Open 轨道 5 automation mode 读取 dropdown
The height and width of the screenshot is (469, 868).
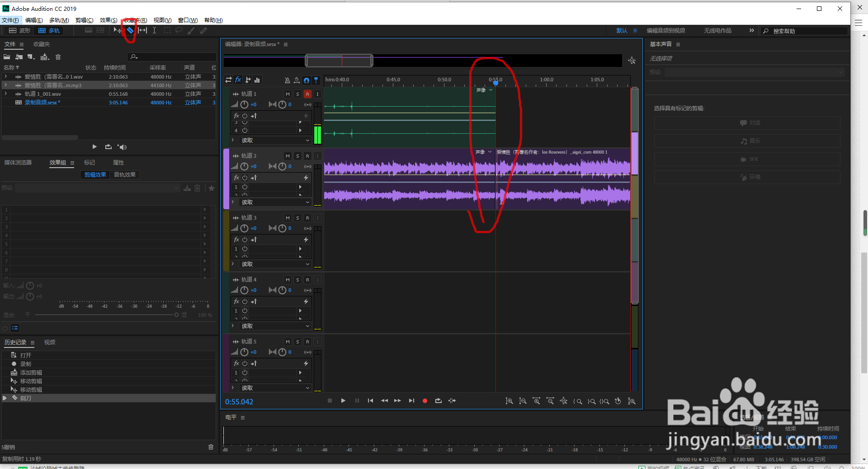point(275,388)
